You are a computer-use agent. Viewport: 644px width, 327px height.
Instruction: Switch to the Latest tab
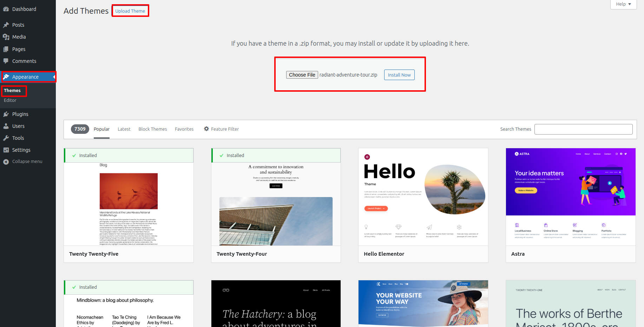click(124, 129)
